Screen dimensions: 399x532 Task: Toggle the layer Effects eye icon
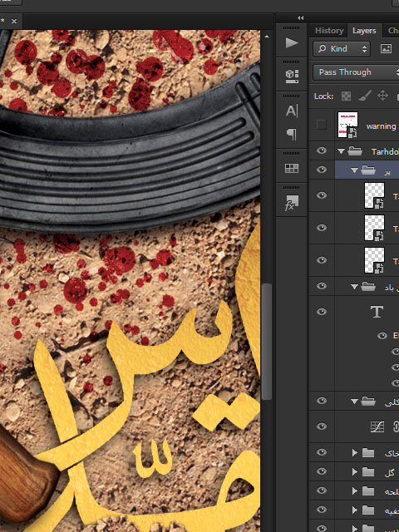click(382, 336)
